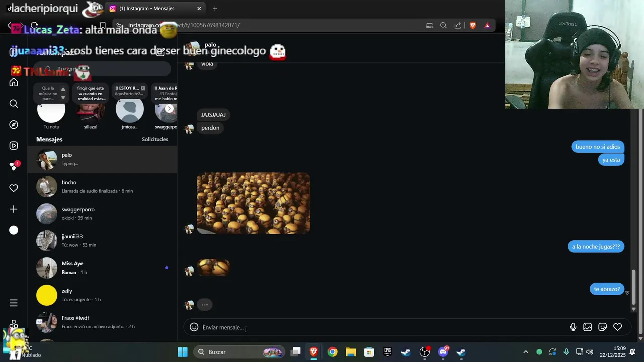
Task: Click the install app icon in address bar
Action: tap(429, 25)
